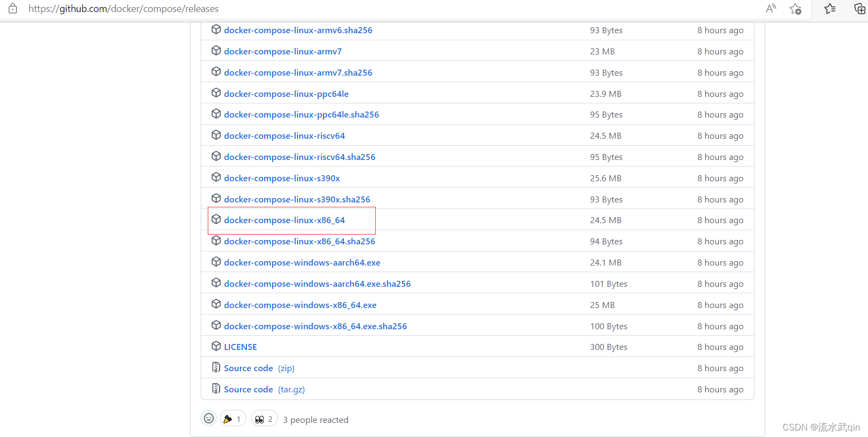Click package icon beside docker-compose-windows-aarch64.exe

tap(216, 262)
